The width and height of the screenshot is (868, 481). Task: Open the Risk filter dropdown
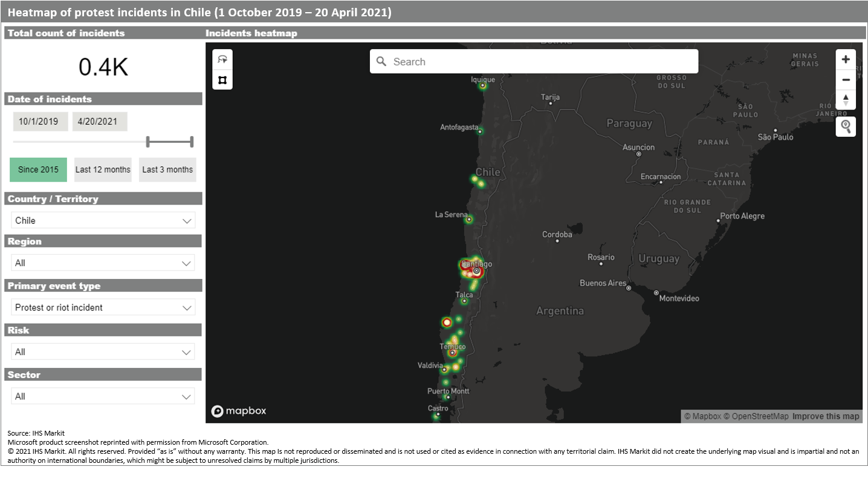click(x=103, y=352)
